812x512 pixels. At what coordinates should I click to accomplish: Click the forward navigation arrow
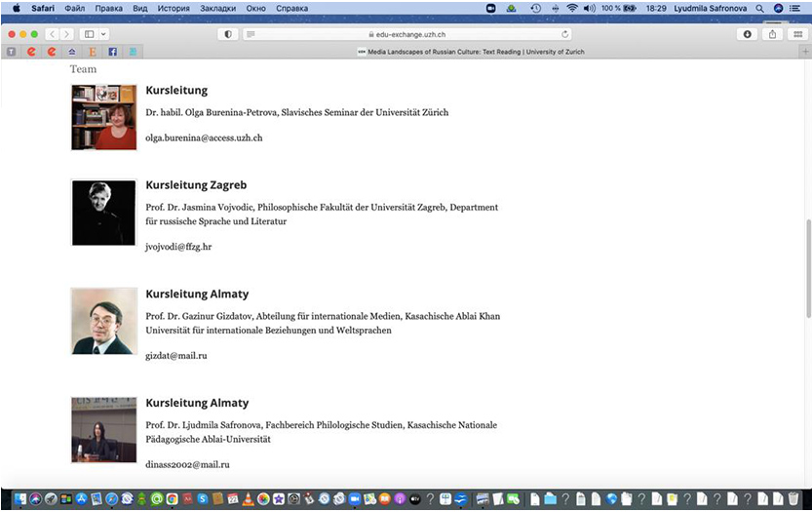click(67, 34)
